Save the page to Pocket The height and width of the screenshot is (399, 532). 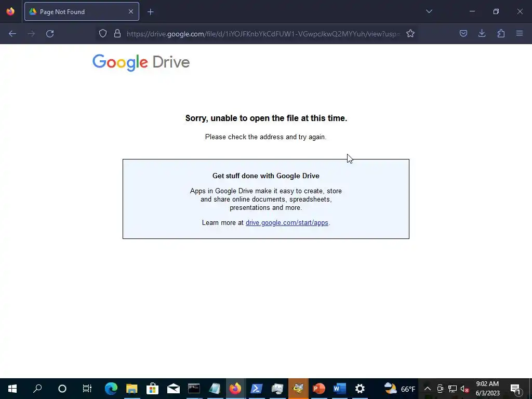click(463, 34)
